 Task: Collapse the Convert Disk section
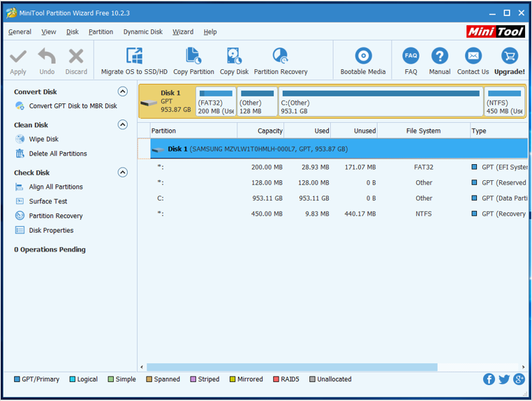coord(122,92)
